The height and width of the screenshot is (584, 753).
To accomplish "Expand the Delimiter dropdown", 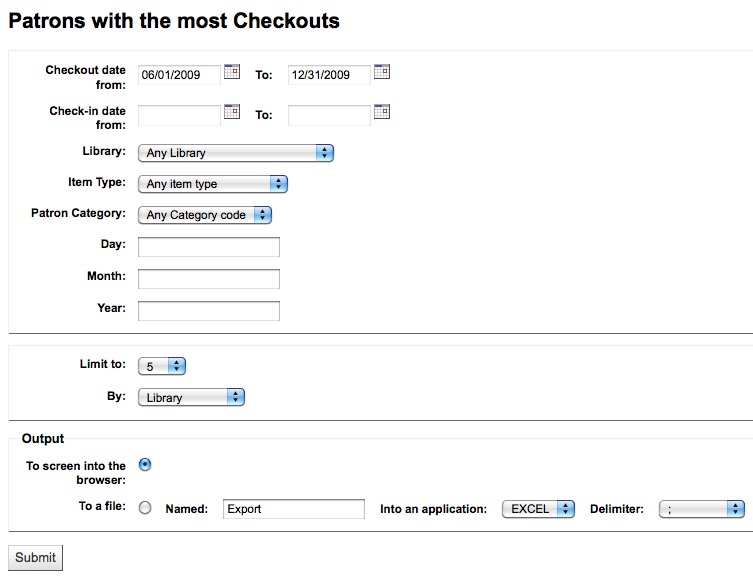I will [702, 509].
